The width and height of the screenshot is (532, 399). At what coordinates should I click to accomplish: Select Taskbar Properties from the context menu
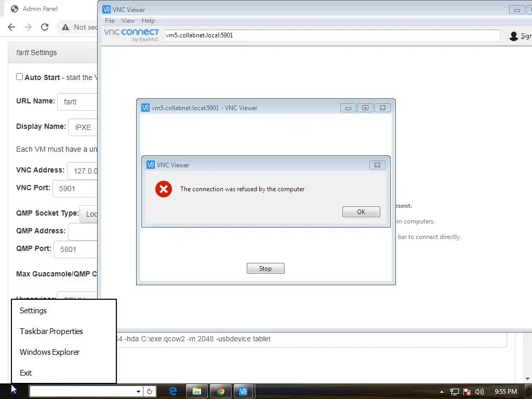[x=51, y=331]
